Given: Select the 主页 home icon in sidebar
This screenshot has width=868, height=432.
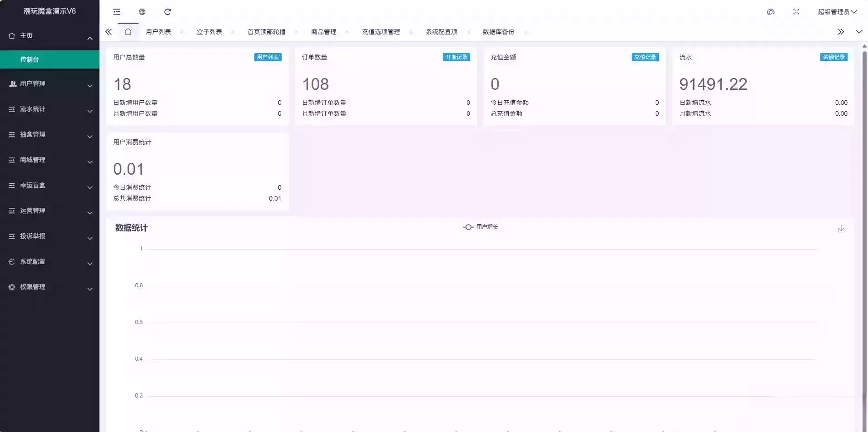Looking at the screenshot, I should pyautogui.click(x=12, y=35).
